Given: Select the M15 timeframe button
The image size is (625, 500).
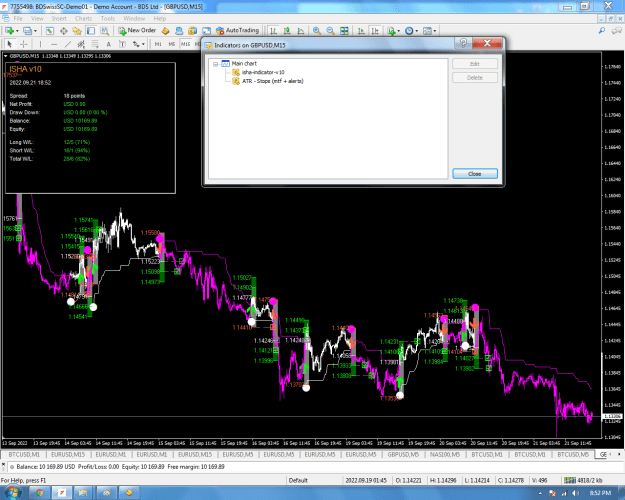Looking at the screenshot, I should pos(186,44).
